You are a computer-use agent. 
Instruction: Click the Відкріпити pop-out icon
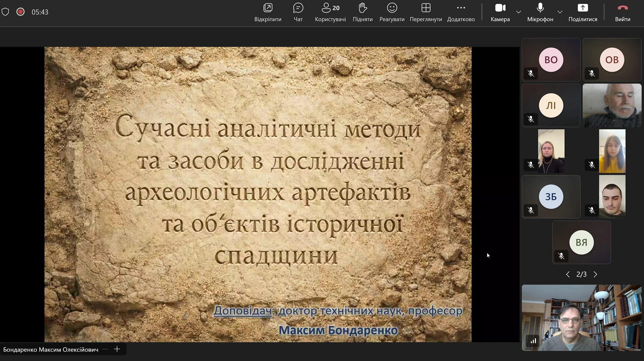(268, 12)
